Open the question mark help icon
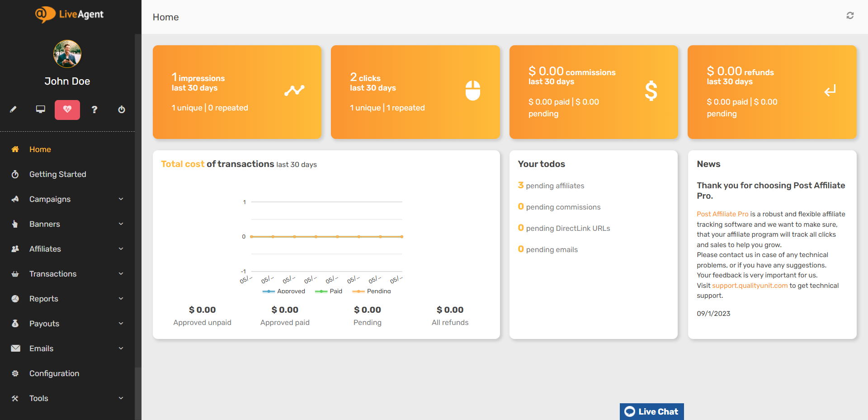This screenshot has height=420, width=868. coord(94,110)
